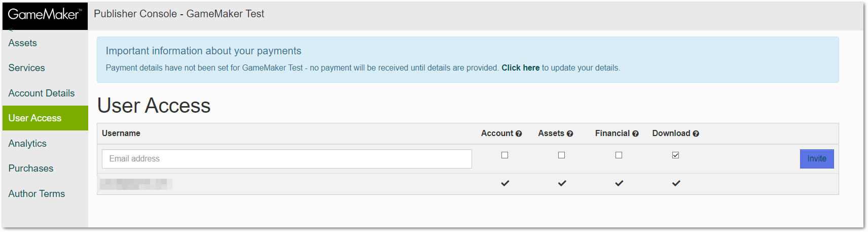The height and width of the screenshot is (232, 868).
Task: Click the blue Invite button
Action: [x=817, y=159]
